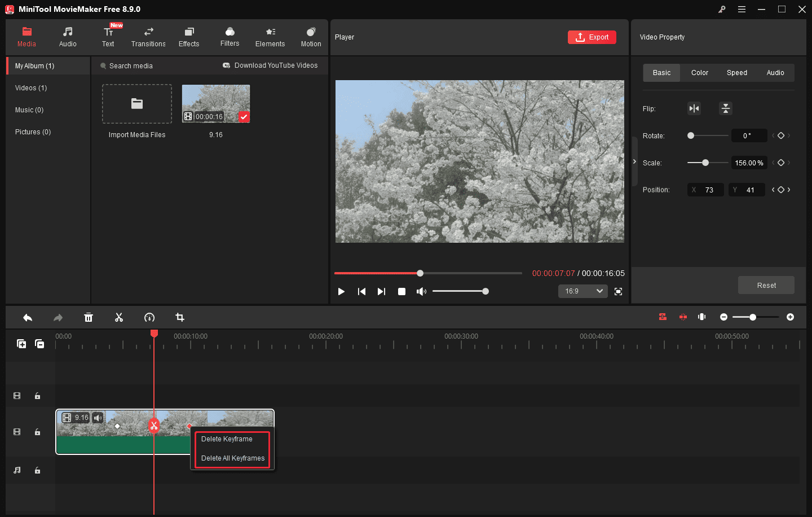This screenshot has height=517, width=812.
Task: Click the Redo arrow in timeline toolbar
Action: (58, 318)
